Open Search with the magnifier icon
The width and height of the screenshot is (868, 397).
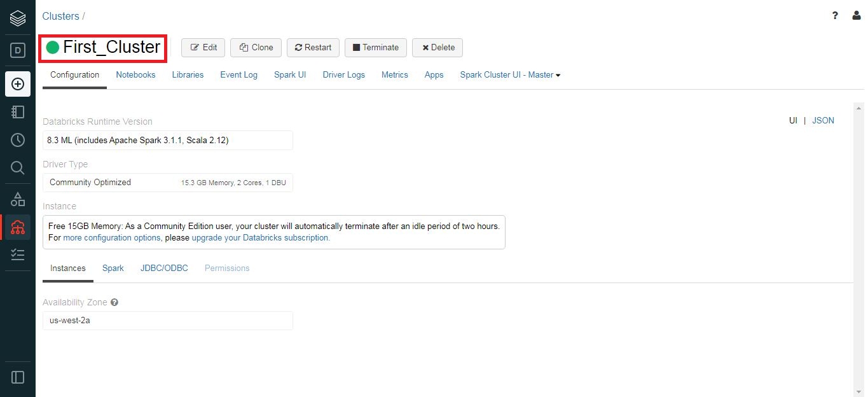[x=17, y=168]
